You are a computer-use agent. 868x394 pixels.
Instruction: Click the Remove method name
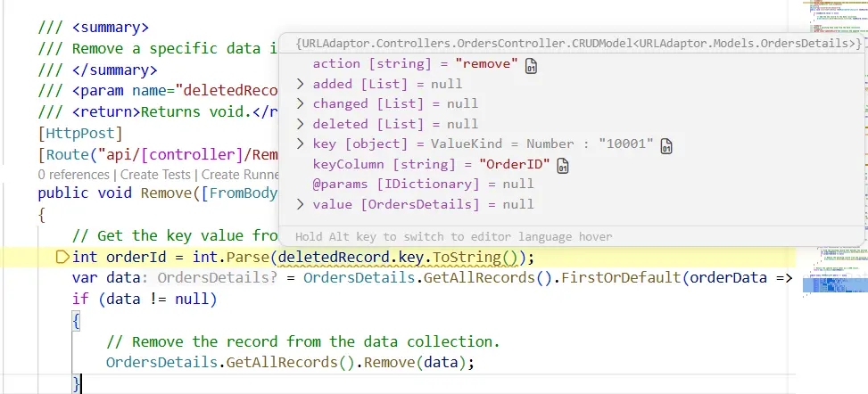tap(166, 193)
